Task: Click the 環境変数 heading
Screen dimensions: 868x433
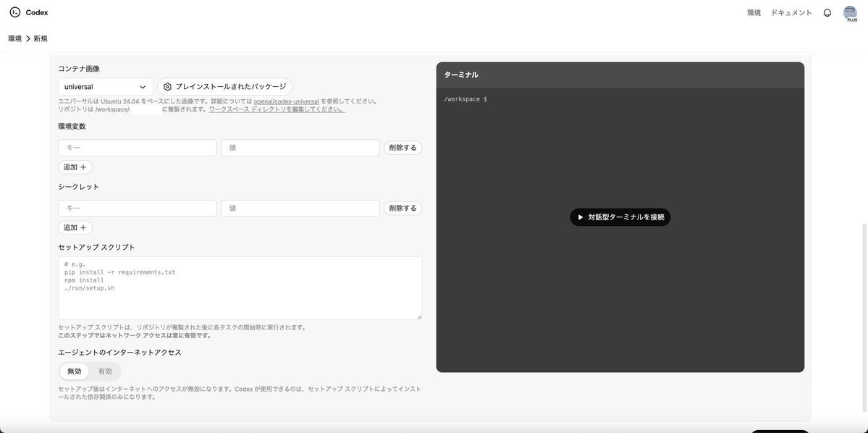Action: (x=72, y=126)
